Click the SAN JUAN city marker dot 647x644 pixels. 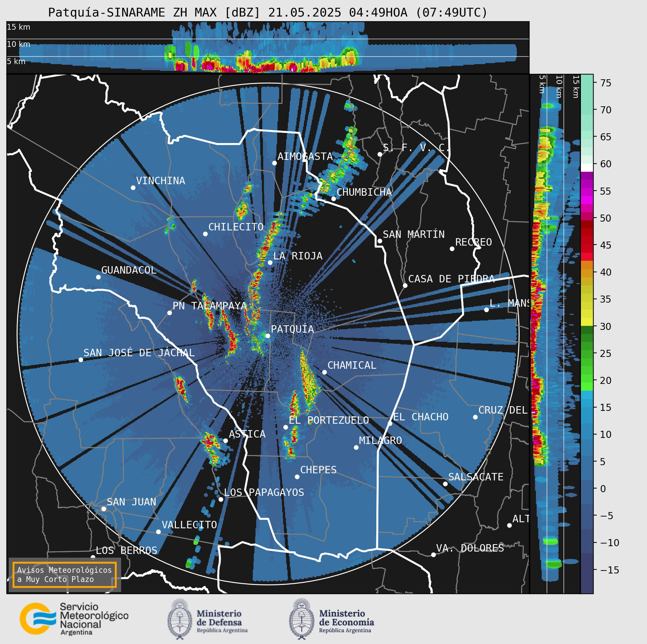104,509
